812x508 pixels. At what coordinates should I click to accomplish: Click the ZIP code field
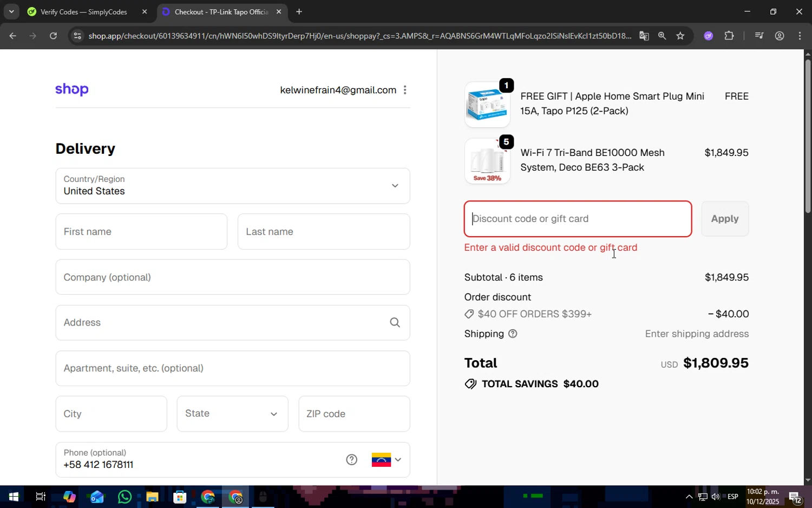pyautogui.click(x=354, y=414)
